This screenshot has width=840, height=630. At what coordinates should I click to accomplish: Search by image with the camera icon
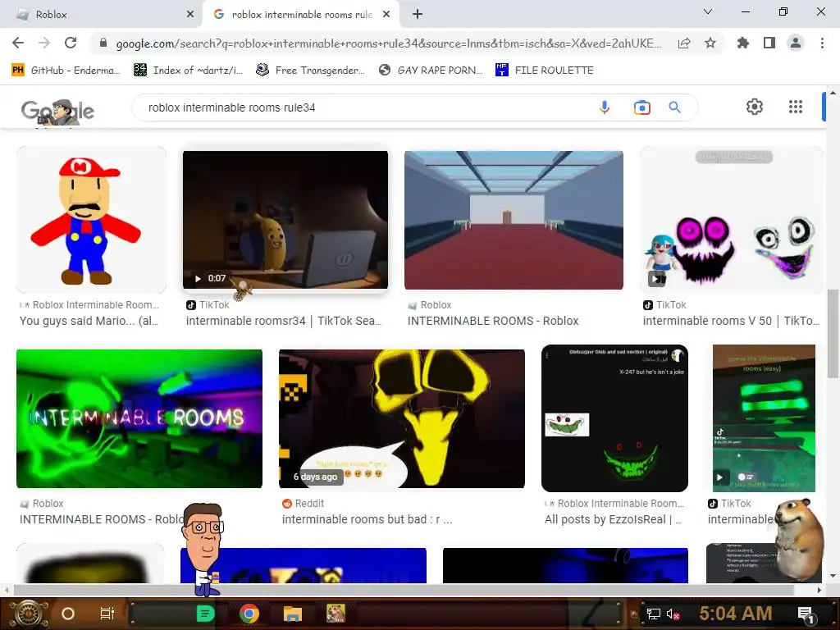pyautogui.click(x=641, y=107)
